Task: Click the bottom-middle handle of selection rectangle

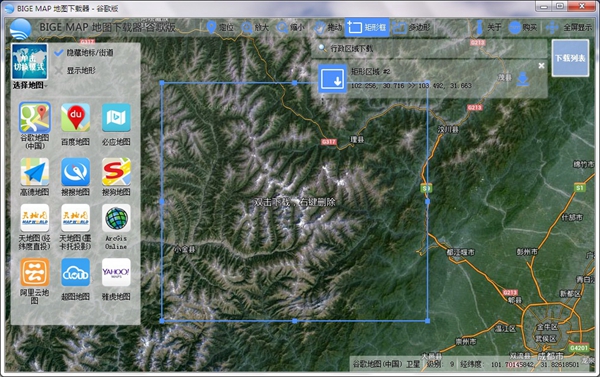Action: click(295, 321)
